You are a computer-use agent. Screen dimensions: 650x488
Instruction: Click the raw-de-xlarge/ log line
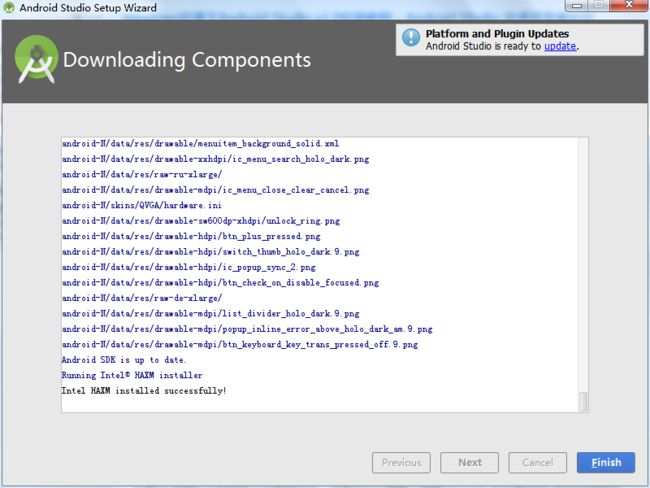pyautogui.click(x=142, y=298)
